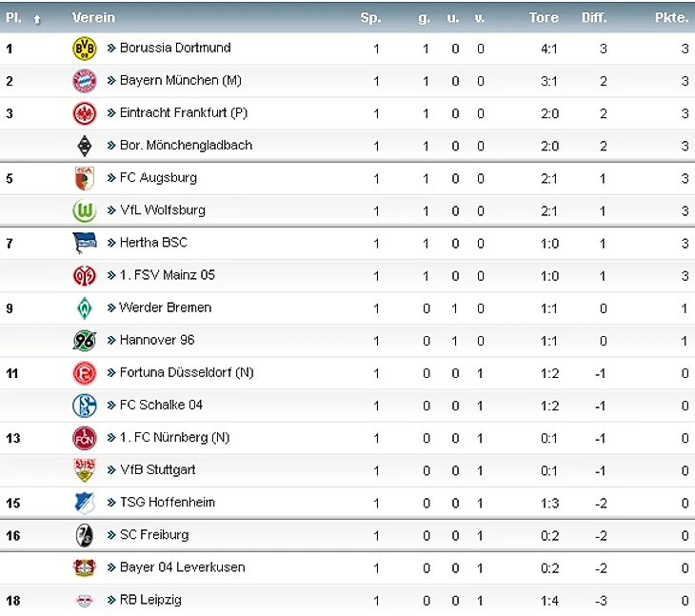Click the Eintracht Frankfurt eagle crest

[84, 113]
